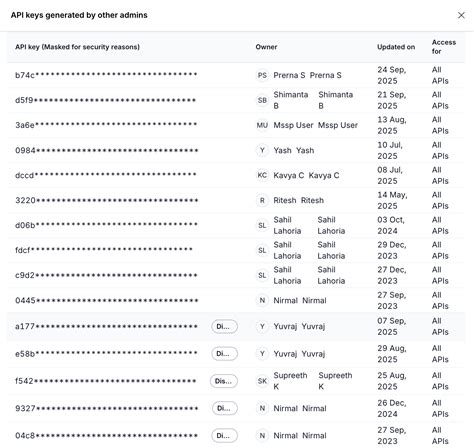Image resolution: width=474 pixels, height=448 pixels.
Task: Click the SL avatar in the d06b row
Action: click(262, 225)
